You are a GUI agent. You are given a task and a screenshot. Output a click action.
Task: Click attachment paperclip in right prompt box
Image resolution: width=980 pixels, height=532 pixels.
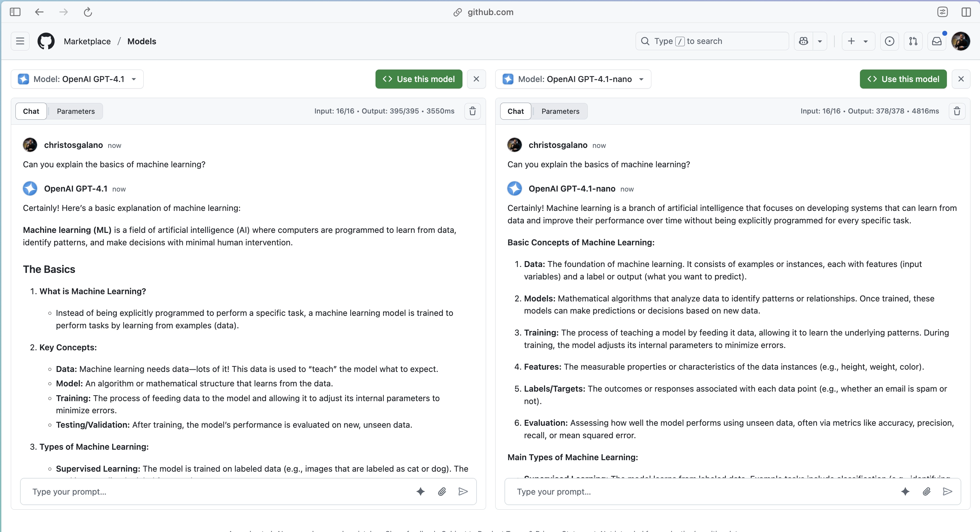(x=926, y=492)
